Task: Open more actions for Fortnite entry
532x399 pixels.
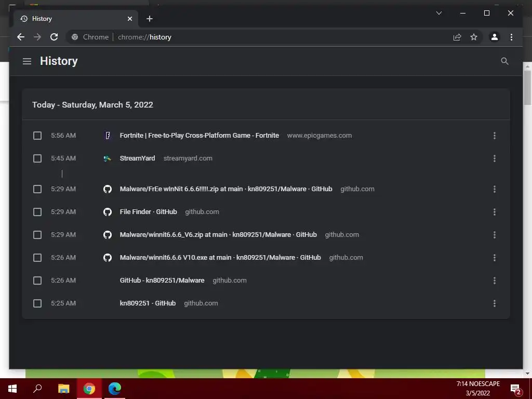Action: click(x=495, y=136)
